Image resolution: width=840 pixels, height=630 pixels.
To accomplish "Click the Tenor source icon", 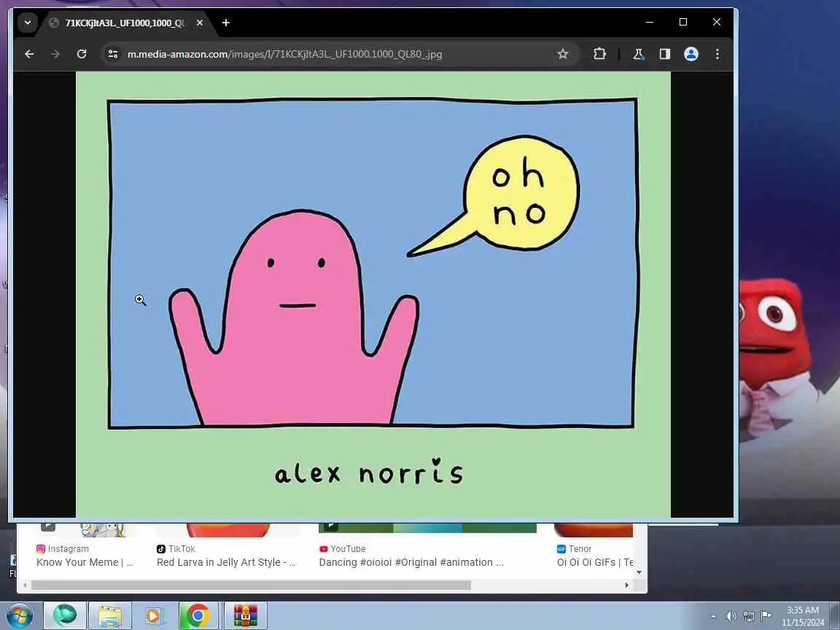I will point(561,548).
